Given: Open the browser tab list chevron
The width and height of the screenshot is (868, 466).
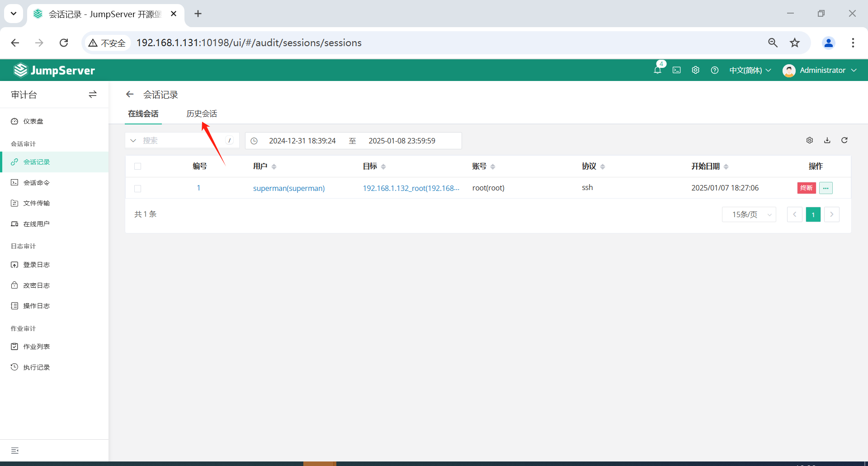Looking at the screenshot, I should tap(14, 14).
